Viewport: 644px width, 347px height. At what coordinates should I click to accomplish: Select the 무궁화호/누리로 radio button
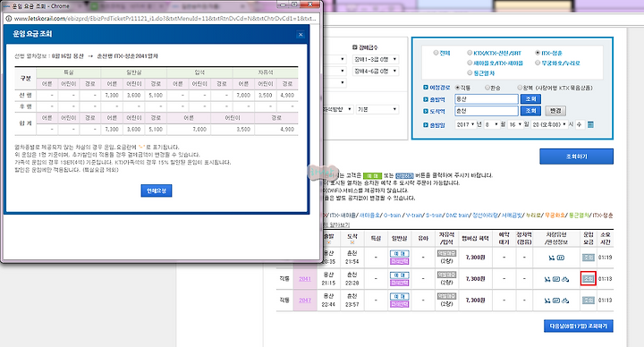538,63
